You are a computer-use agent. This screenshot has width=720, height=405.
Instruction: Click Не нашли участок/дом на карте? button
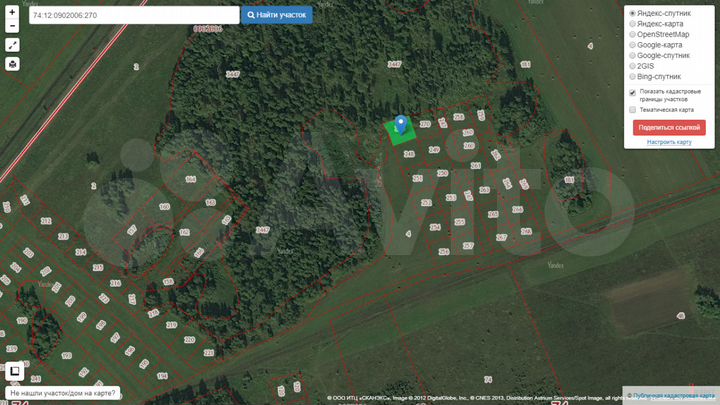point(63,393)
